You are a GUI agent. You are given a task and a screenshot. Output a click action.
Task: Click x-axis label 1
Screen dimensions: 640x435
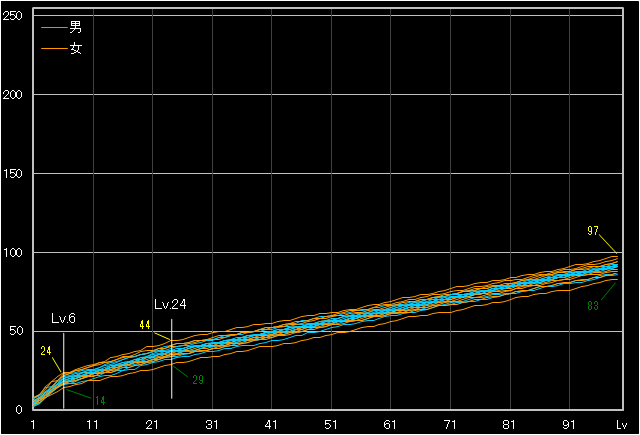(33, 425)
